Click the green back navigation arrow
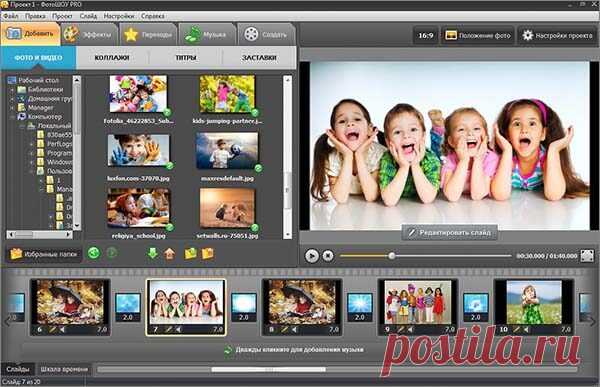Screen dimensions: 600x387 pyautogui.click(x=94, y=253)
